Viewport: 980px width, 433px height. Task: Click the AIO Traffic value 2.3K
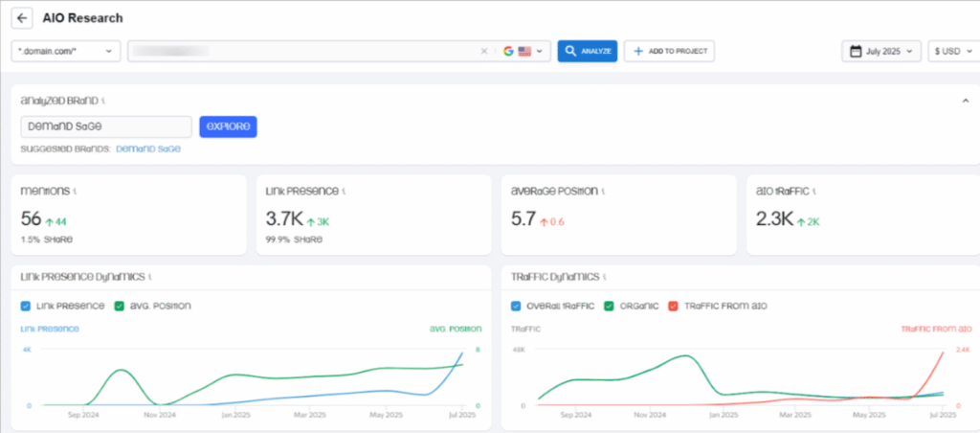774,218
